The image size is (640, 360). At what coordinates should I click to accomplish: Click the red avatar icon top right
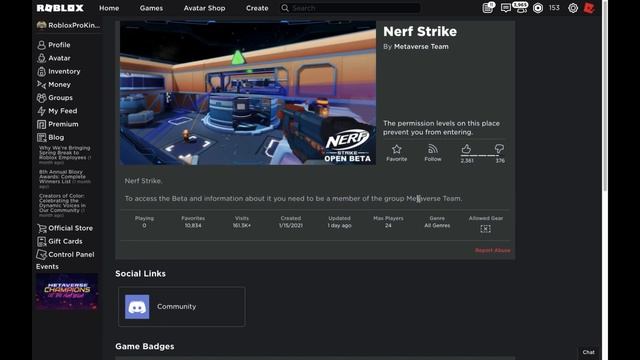pos(589,8)
